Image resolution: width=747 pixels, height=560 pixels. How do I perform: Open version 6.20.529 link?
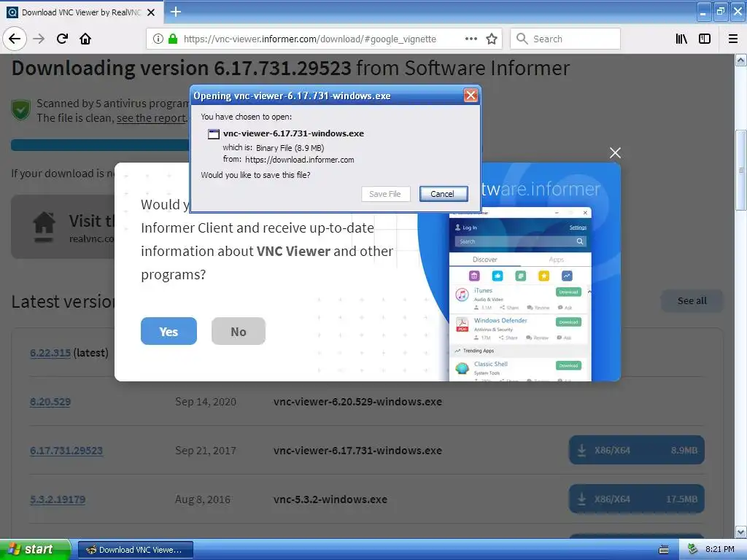click(50, 402)
